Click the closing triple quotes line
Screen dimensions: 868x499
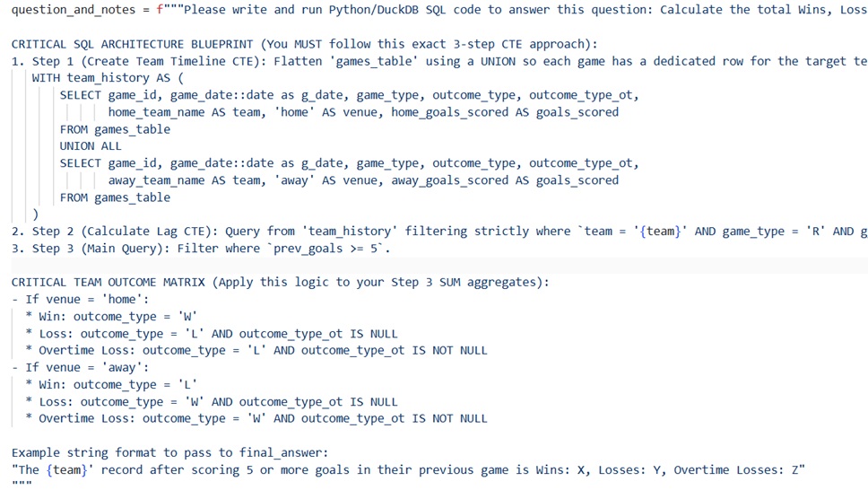(22, 484)
